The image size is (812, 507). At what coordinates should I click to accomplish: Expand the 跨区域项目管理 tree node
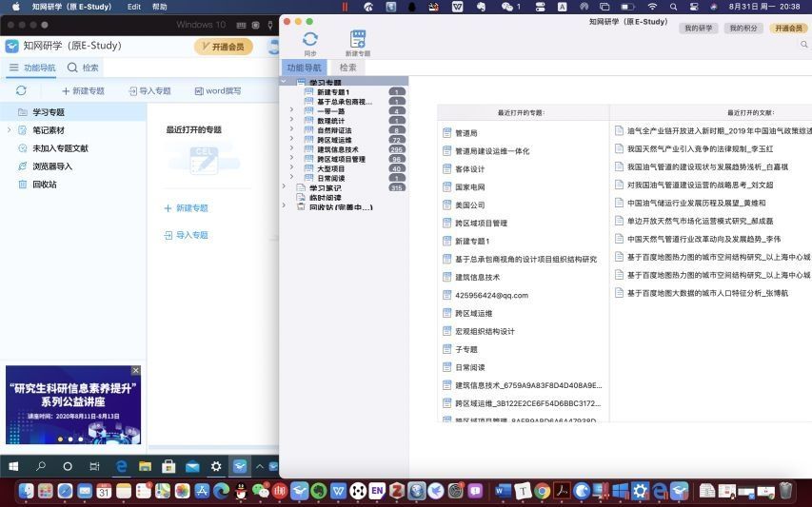click(x=291, y=158)
